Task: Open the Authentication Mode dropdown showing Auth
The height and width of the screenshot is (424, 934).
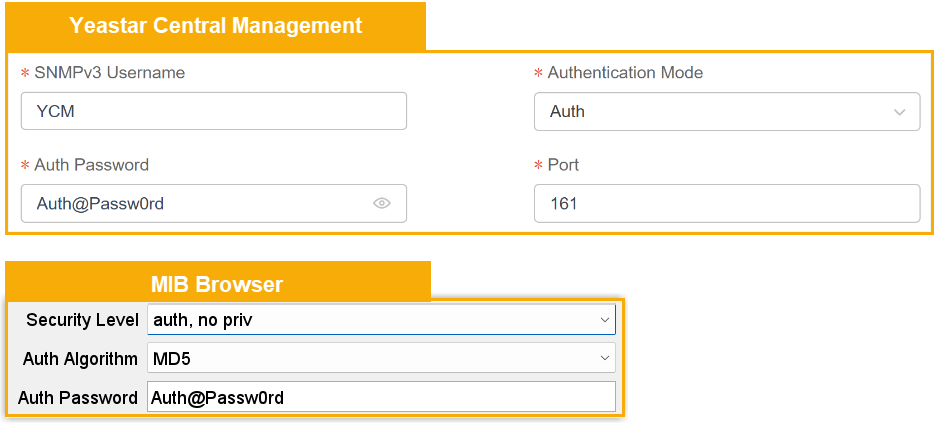Action: tap(715, 112)
